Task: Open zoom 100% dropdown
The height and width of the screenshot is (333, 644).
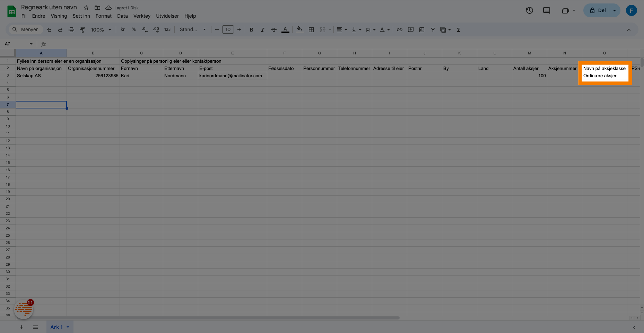Action: pyautogui.click(x=101, y=30)
